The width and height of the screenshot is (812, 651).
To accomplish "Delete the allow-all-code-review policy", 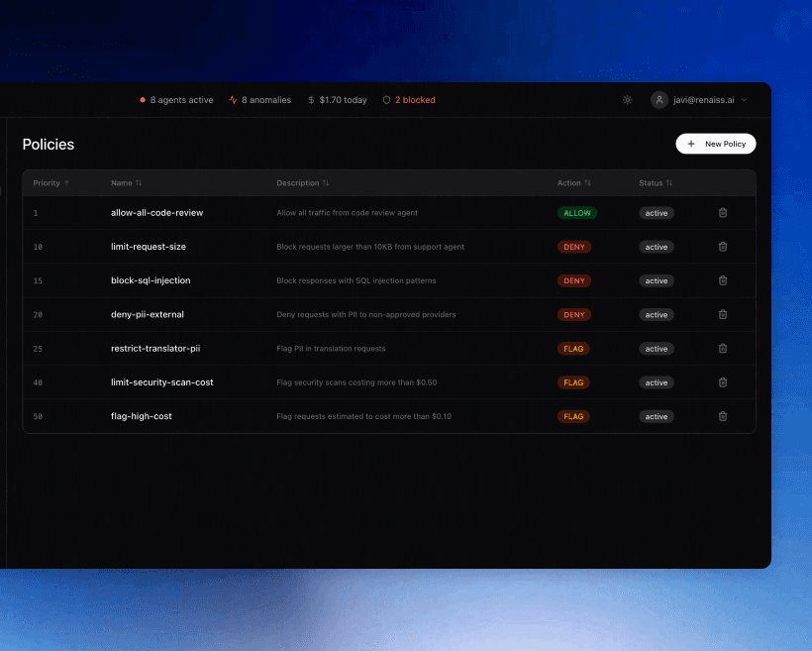I will pos(723,213).
